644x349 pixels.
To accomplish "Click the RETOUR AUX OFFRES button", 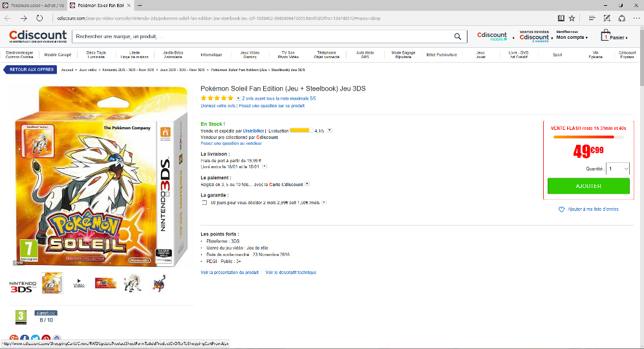I will click(32, 69).
